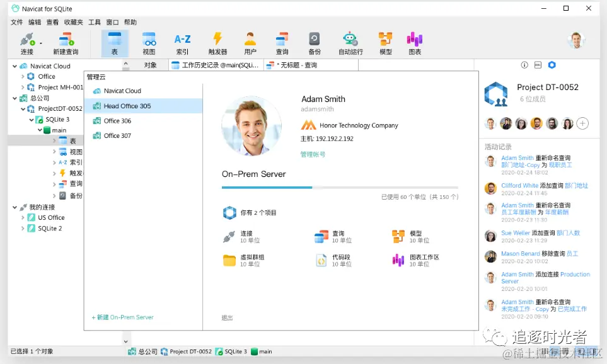Open the 编辑 menu
This screenshot has height=364, width=607.
pyautogui.click(x=35, y=22)
